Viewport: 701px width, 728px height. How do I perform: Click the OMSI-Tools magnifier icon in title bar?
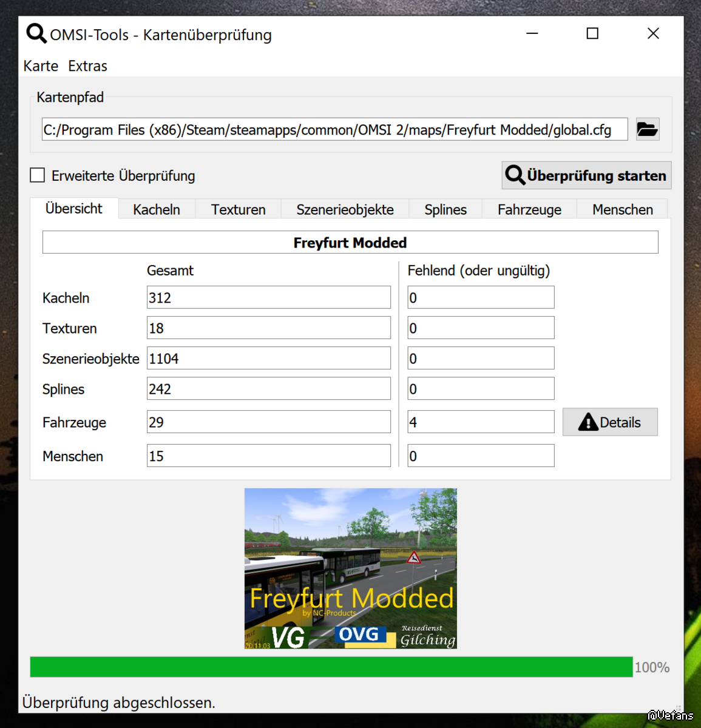36,33
